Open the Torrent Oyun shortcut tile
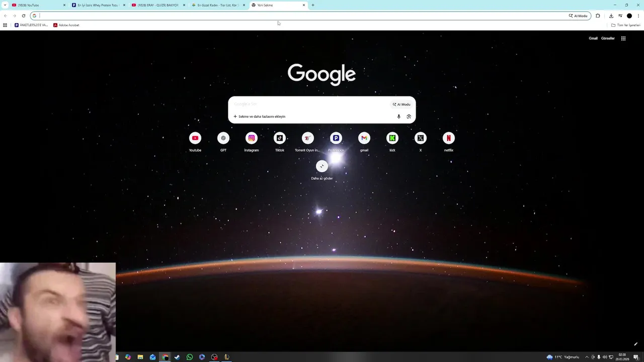This screenshot has height=362, width=644. click(x=308, y=142)
